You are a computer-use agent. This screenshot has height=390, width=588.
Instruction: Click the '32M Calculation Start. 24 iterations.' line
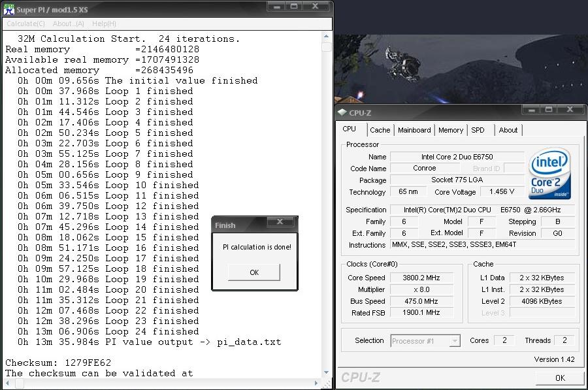pos(129,39)
